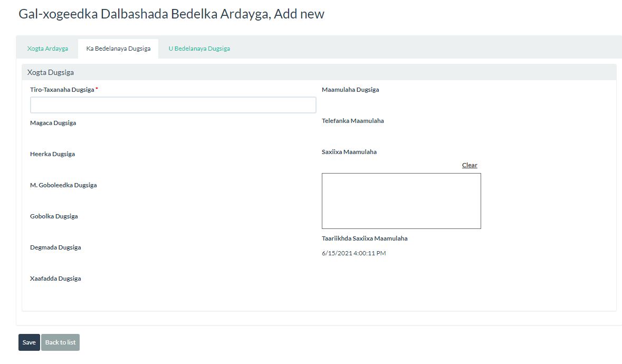Viewport: 622px width, 364px height.
Task: Click inside the Saxiixa Maamulaha signature box
Action: click(x=401, y=201)
